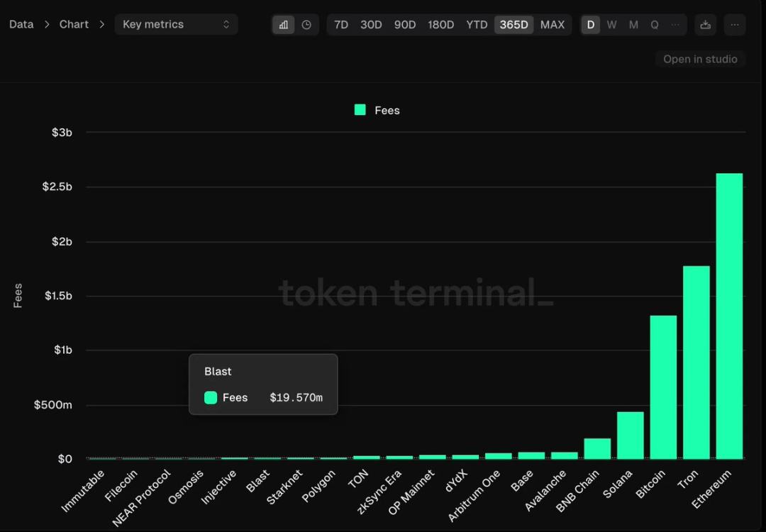Click the Avalanche axis label

coord(545,490)
